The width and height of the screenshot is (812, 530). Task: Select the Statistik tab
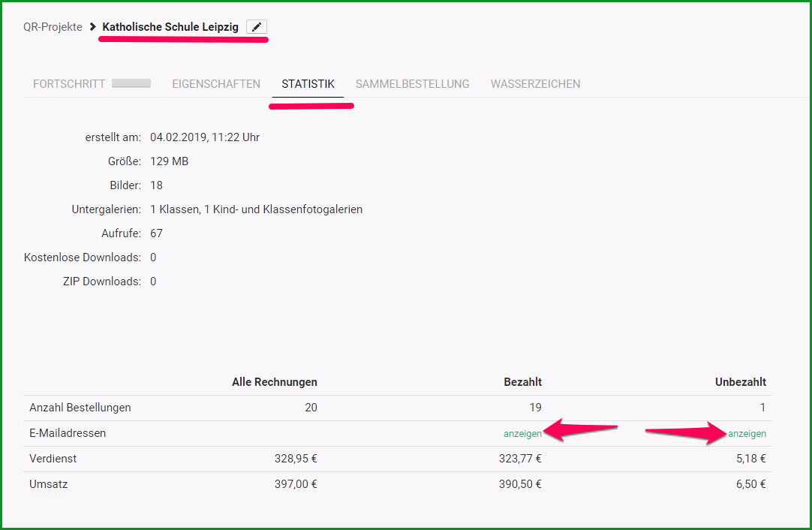tap(308, 84)
